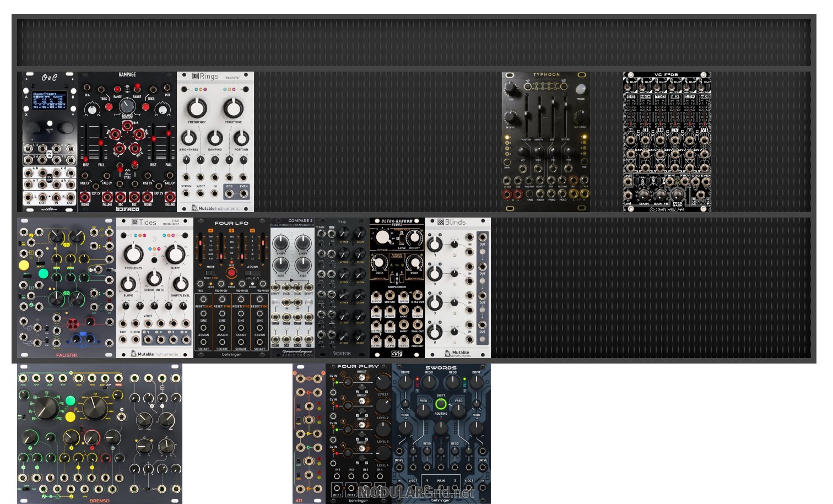Move the left Rampage Rise slider
833x504 pixels.
pos(85,143)
